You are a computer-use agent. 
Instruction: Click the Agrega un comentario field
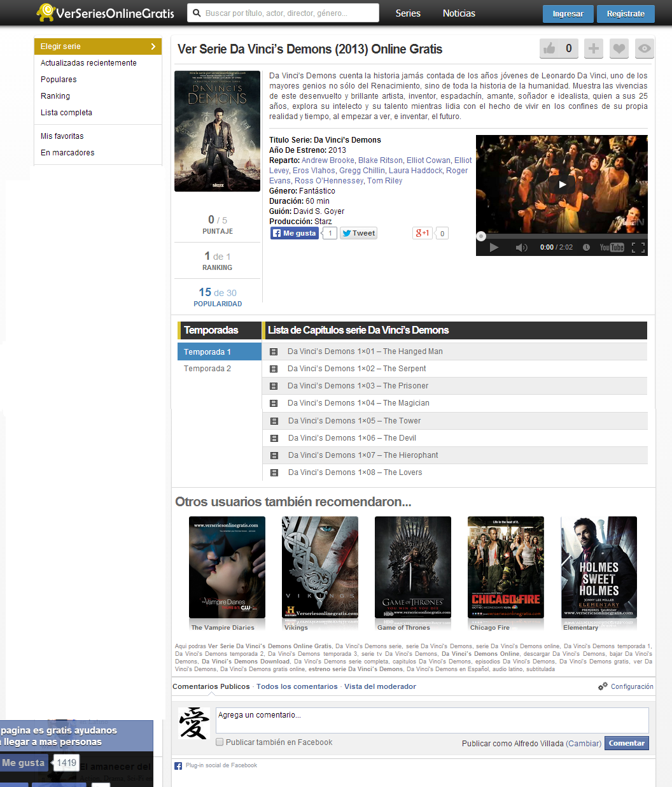click(x=432, y=720)
